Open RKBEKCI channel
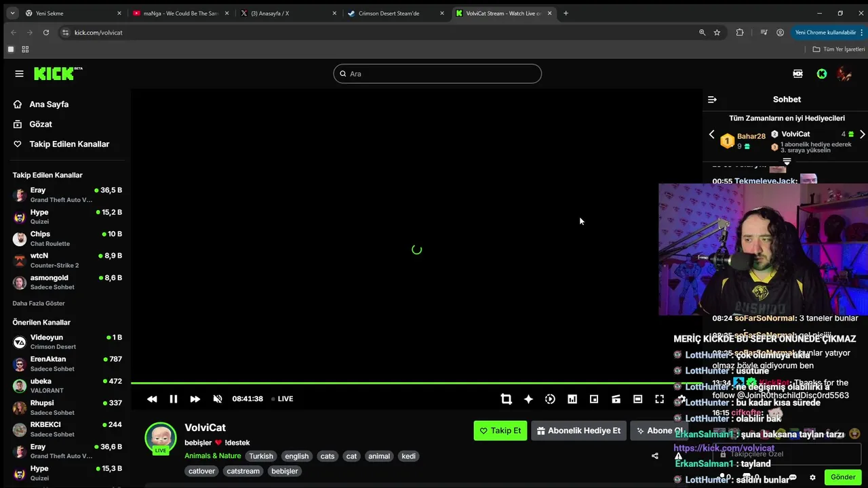Screen dimensions: 868x488 (67, 429)
